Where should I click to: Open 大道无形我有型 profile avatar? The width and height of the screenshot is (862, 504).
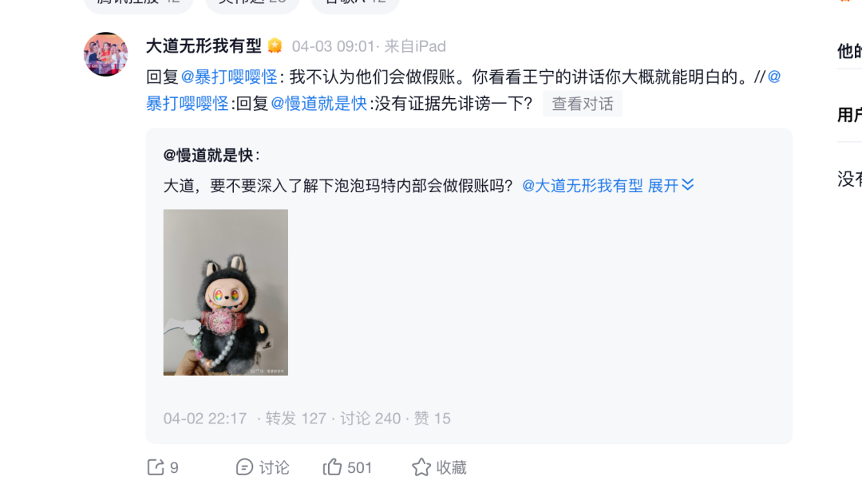(105, 53)
